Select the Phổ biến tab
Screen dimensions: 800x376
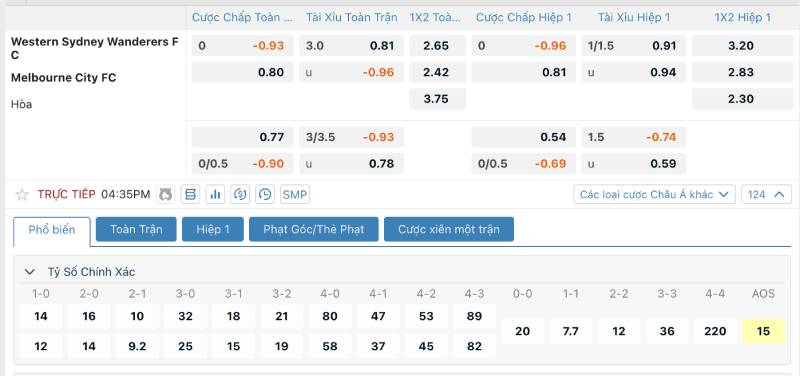[52, 230]
